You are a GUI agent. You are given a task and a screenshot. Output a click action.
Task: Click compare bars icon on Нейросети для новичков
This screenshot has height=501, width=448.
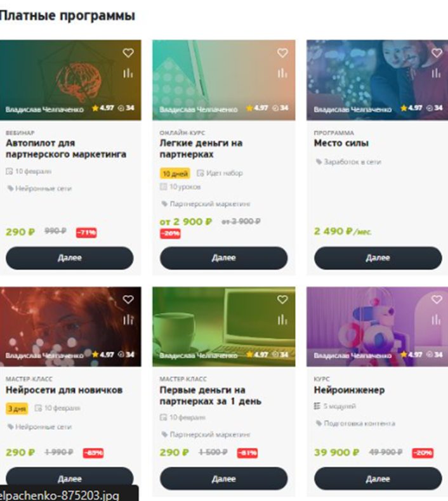[128, 320]
